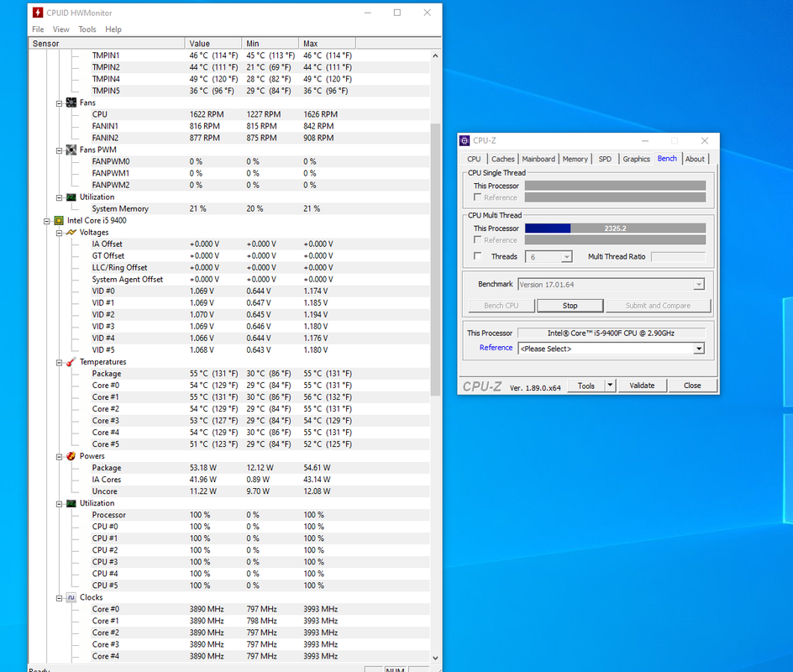
Task: Click the Submit and Compare button
Action: (658, 306)
